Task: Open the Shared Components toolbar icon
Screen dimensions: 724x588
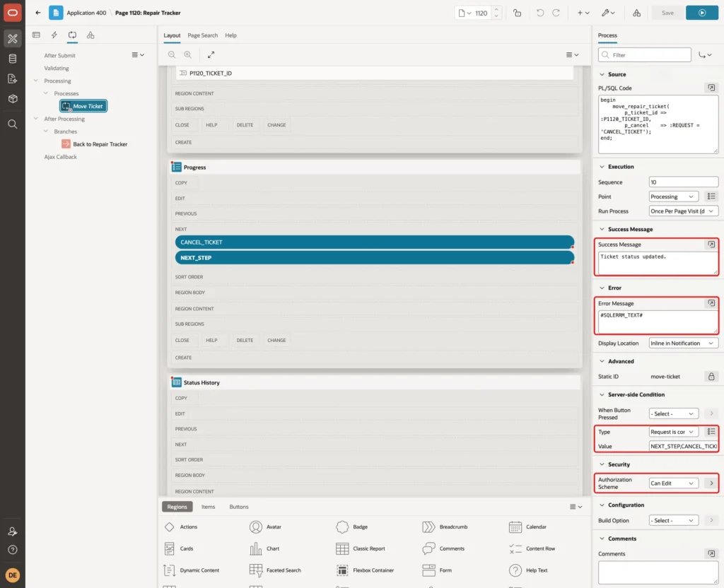Action: [636, 13]
